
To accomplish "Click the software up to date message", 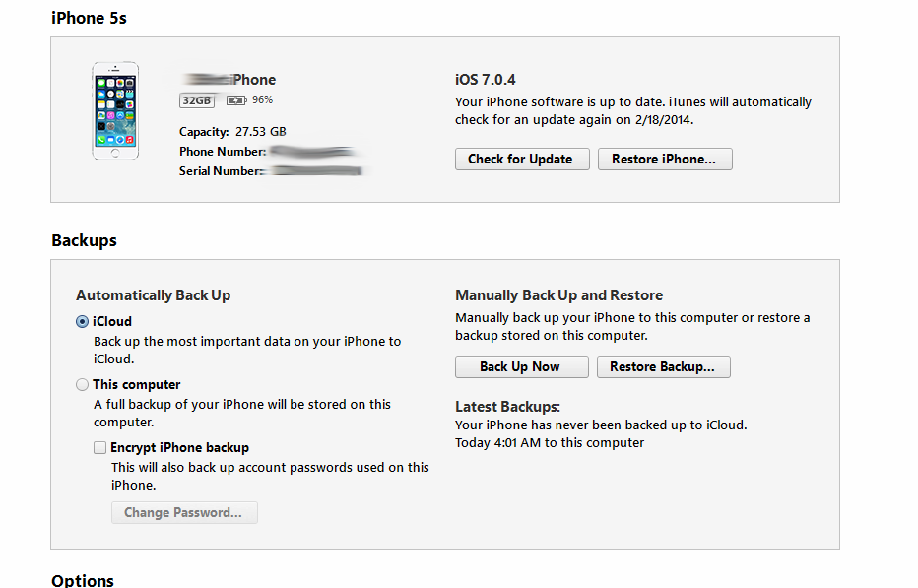I will pos(633,111).
